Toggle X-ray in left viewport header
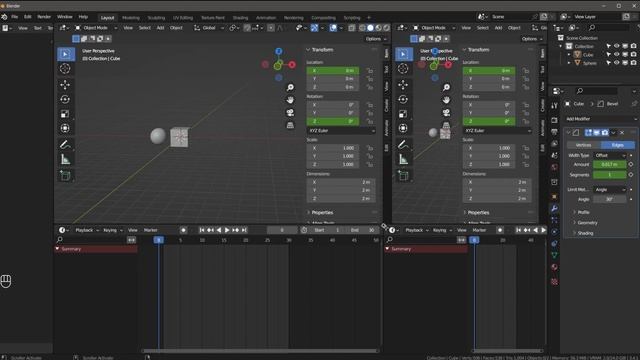The width and height of the screenshot is (640, 360). pos(351,28)
